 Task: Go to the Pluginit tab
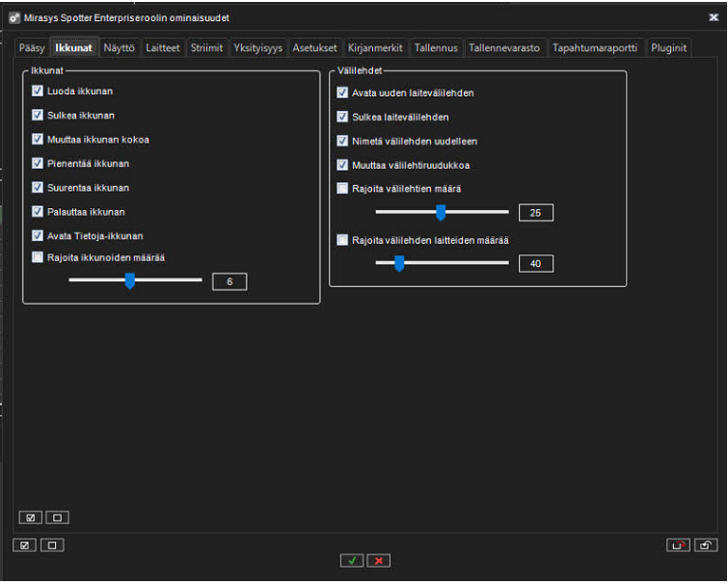pos(668,47)
